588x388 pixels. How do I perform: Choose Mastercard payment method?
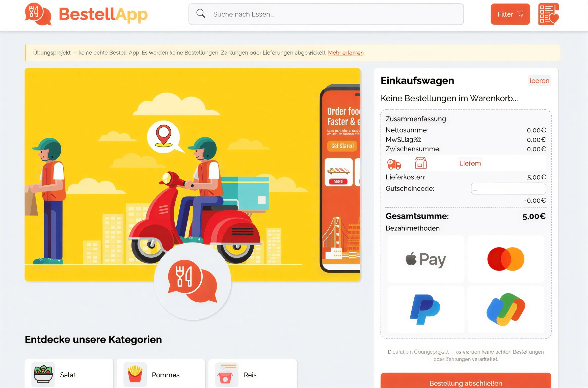coord(506,259)
